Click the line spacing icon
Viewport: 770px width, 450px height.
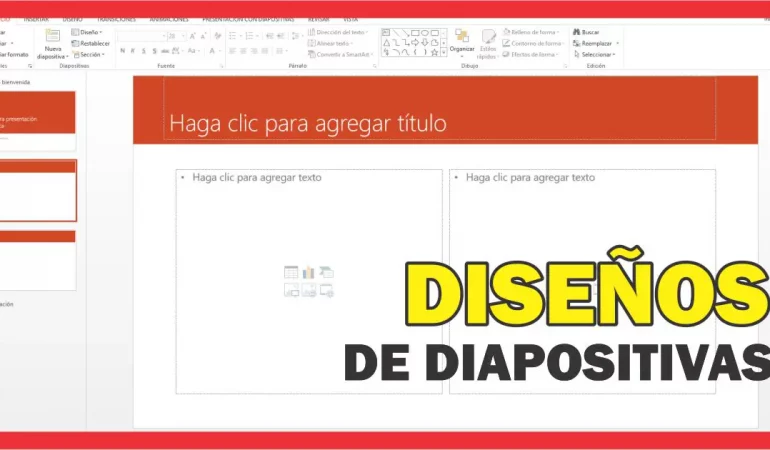[295, 36]
